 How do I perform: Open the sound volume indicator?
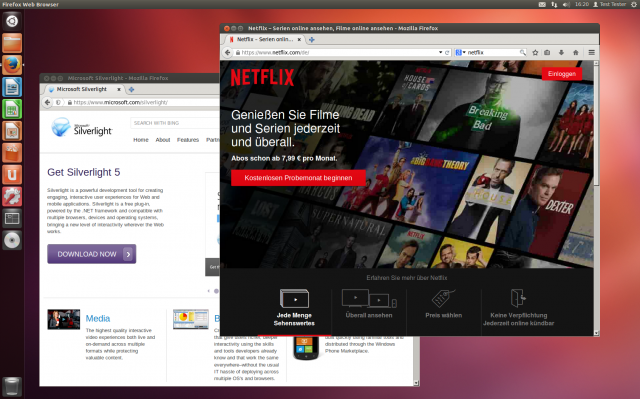(566, 4)
